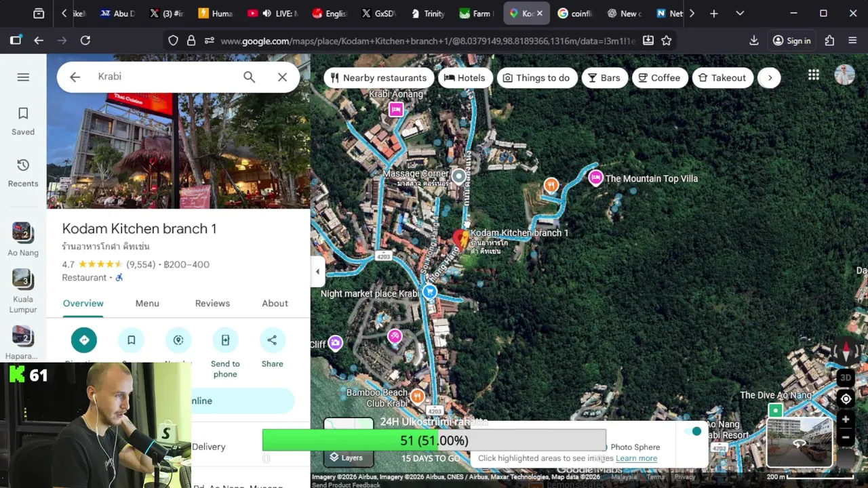Open Google account avatar

coord(845,75)
